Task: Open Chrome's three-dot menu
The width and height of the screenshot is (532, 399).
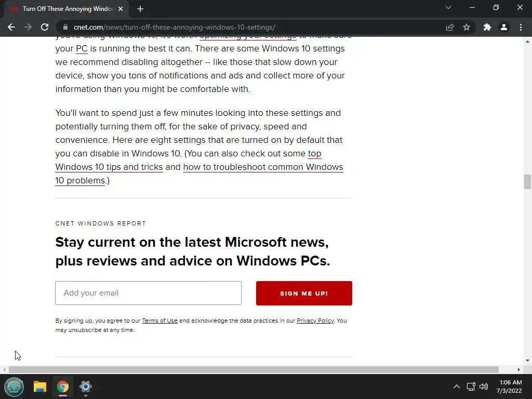Action: pyautogui.click(x=521, y=27)
